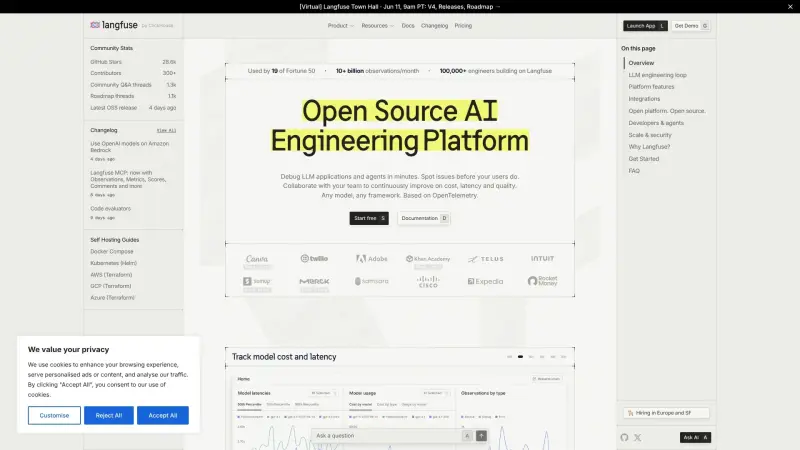Jump to Overview section
Image resolution: width=800 pixels, height=450 pixels.
pyautogui.click(x=641, y=63)
